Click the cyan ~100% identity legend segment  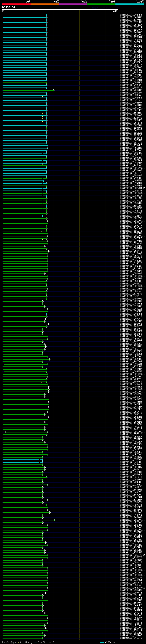130,4
